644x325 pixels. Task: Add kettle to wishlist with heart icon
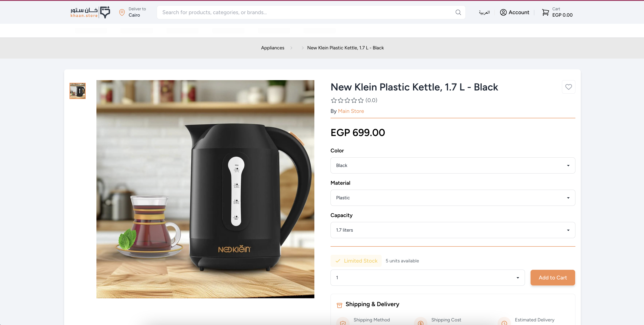(x=568, y=87)
